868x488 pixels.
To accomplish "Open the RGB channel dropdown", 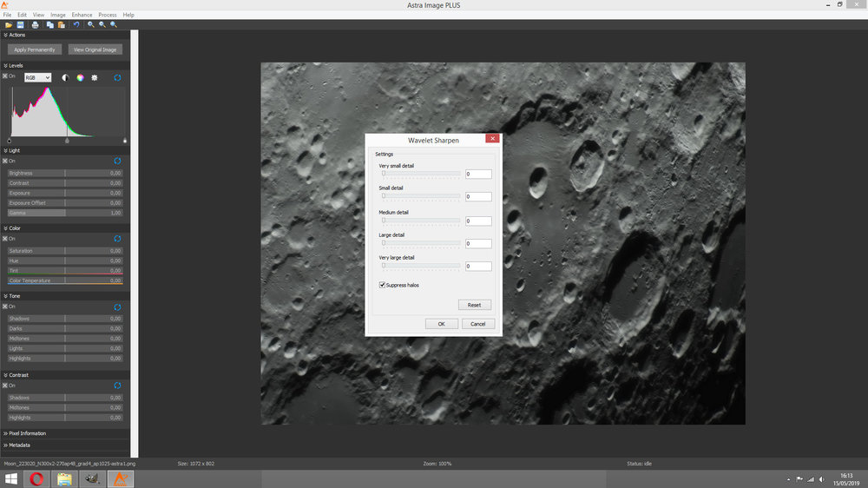I will coord(37,77).
